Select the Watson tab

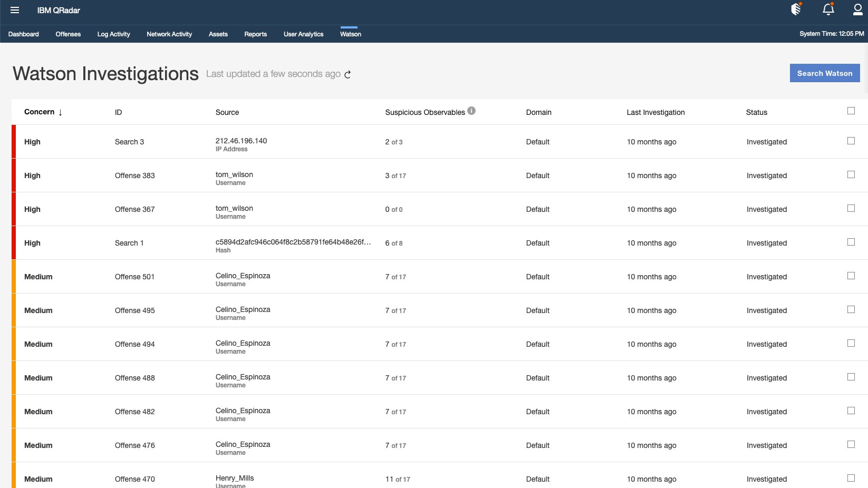351,34
